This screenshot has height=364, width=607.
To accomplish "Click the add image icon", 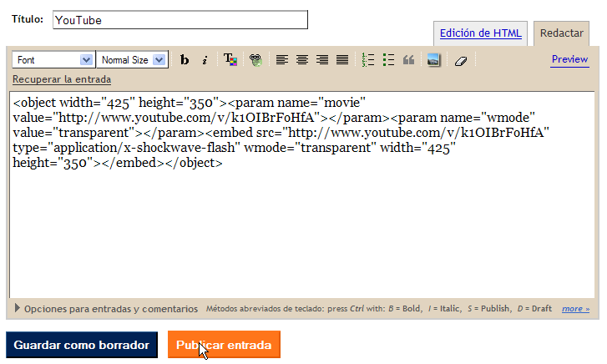I will [x=433, y=60].
